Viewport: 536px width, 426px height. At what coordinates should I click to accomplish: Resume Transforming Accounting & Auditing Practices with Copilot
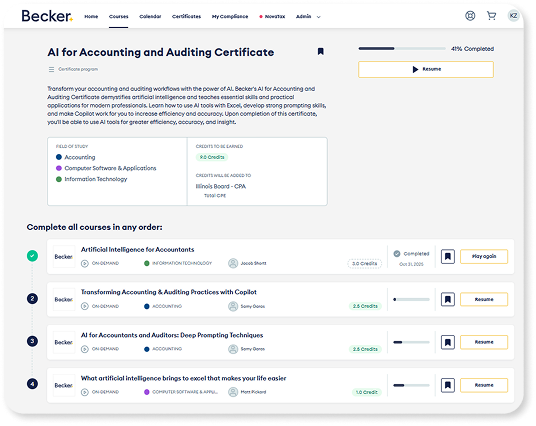tap(484, 299)
